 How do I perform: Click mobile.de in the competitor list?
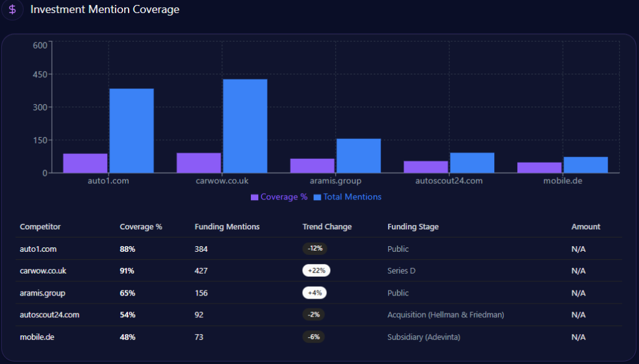[38, 337]
